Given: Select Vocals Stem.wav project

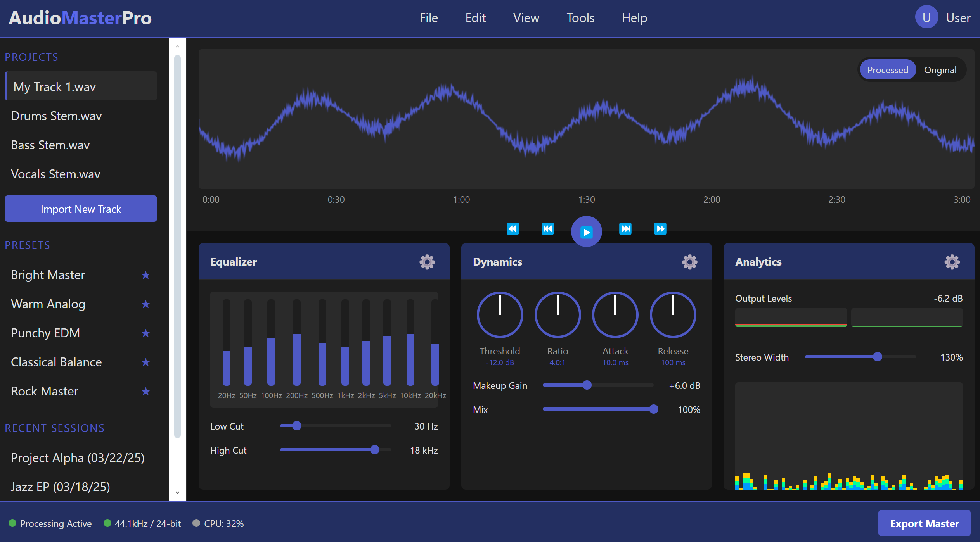Looking at the screenshot, I should (81, 174).
